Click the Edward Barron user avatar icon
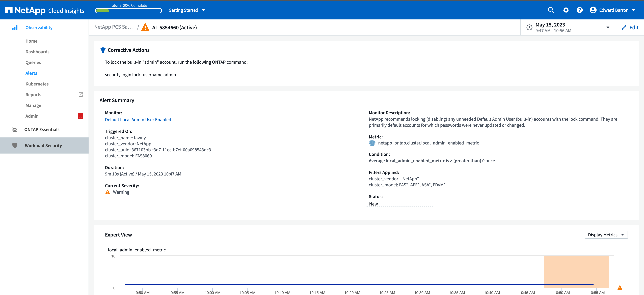Image resolution: width=644 pixels, height=295 pixels. [x=593, y=10]
